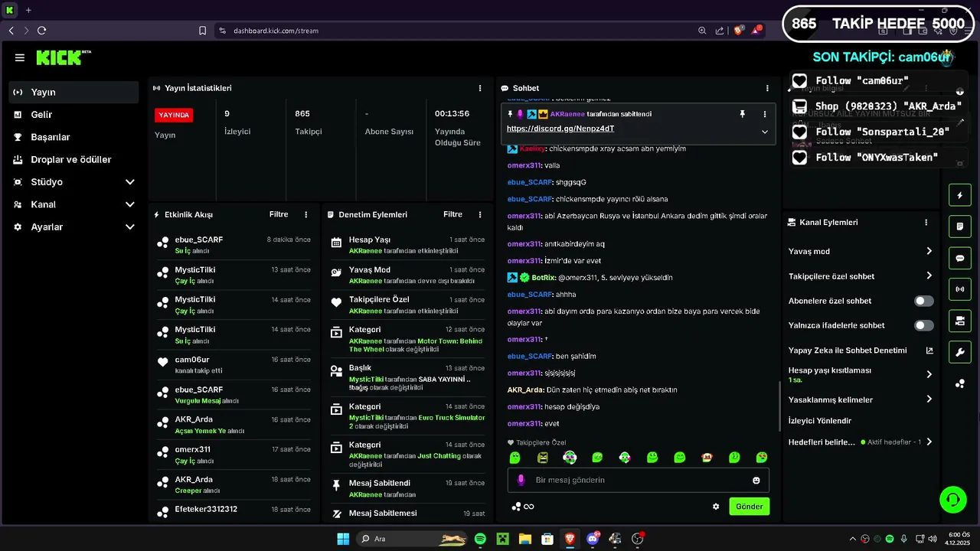This screenshot has height=551, width=980.
Task: Open Sohbet panel options menu
Action: [767, 88]
